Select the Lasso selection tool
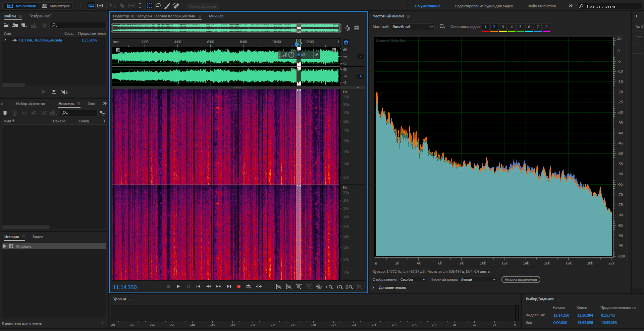Viewport: 644px width, 331px height. click(158, 6)
